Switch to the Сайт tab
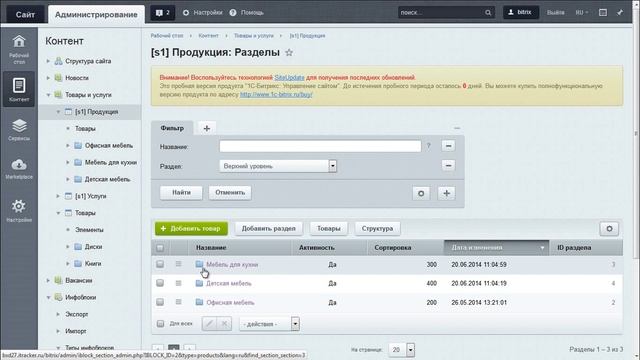Viewport: 640px width, 360px height. point(25,14)
